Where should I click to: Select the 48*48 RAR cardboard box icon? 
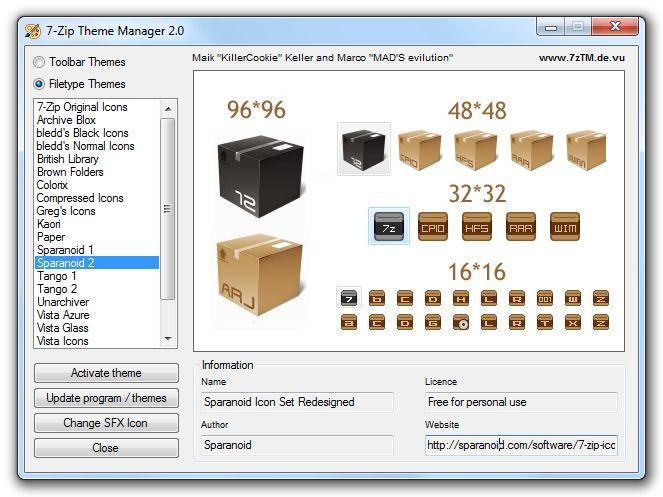coord(531,150)
